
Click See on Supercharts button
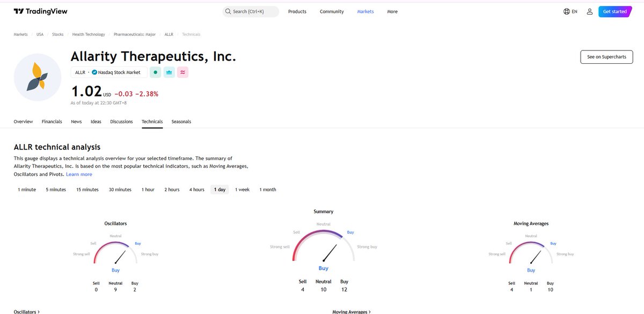(606, 57)
